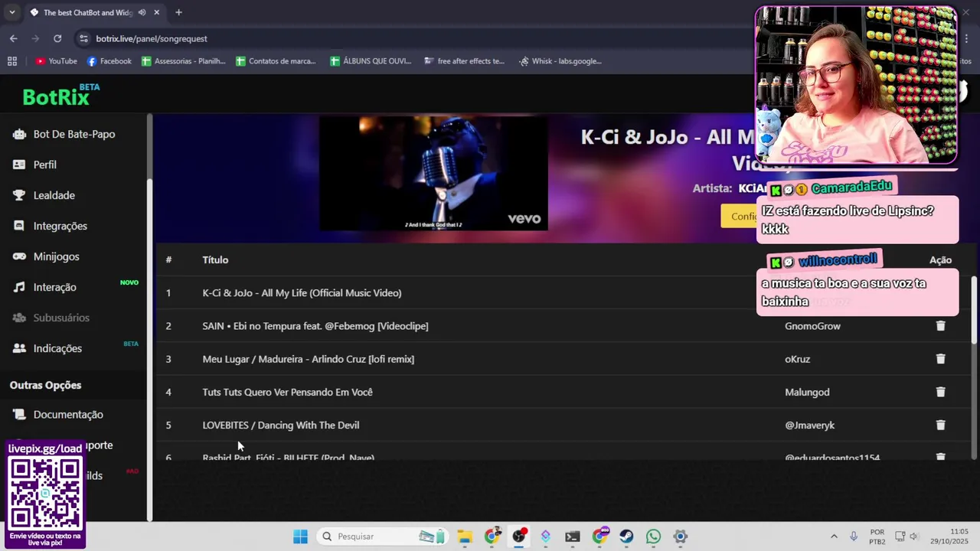Open the bookmarks apps grid icon
The height and width of the screenshot is (551, 980).
click(x=12, y=61)
